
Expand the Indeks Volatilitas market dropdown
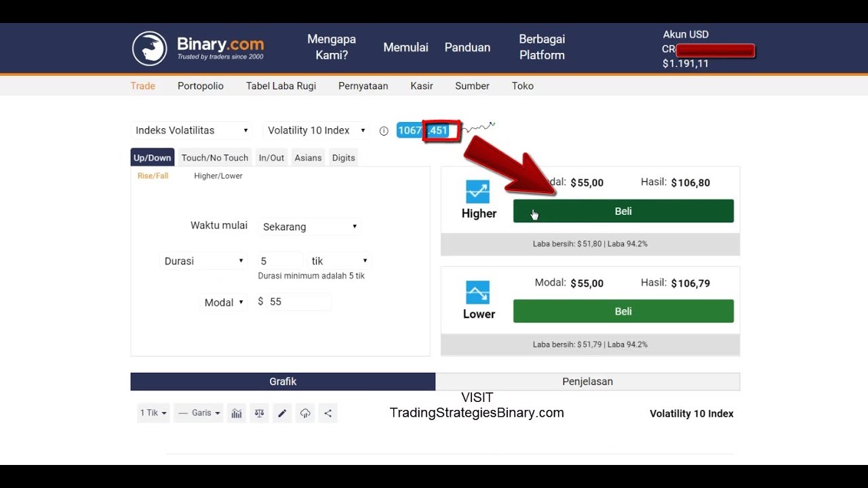coord(192,130)
